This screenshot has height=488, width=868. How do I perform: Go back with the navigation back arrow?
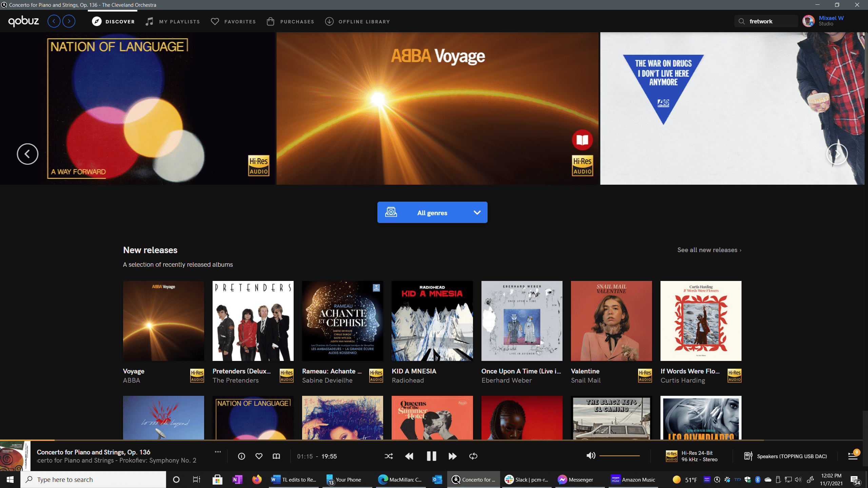(54, 21)
